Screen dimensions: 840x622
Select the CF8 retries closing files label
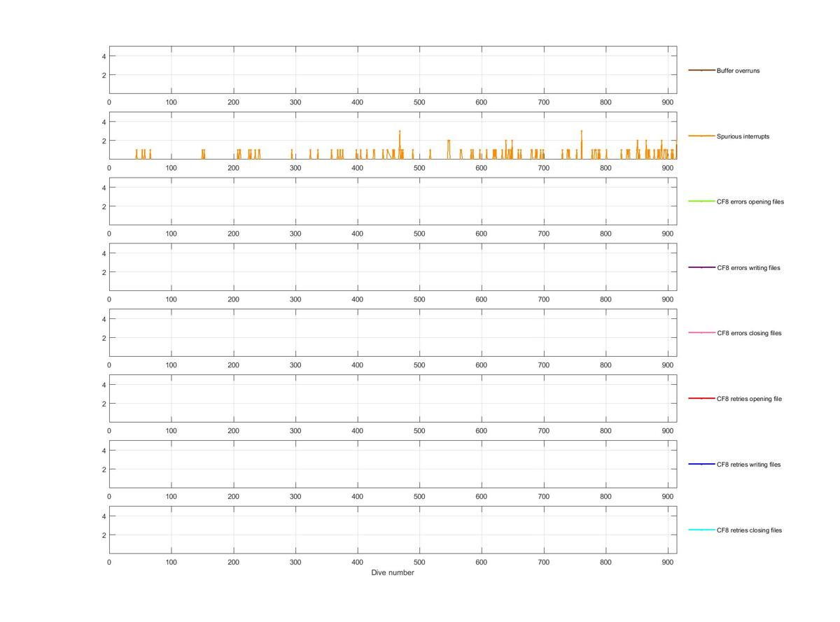pyautogui.click(x=749, y=530)
